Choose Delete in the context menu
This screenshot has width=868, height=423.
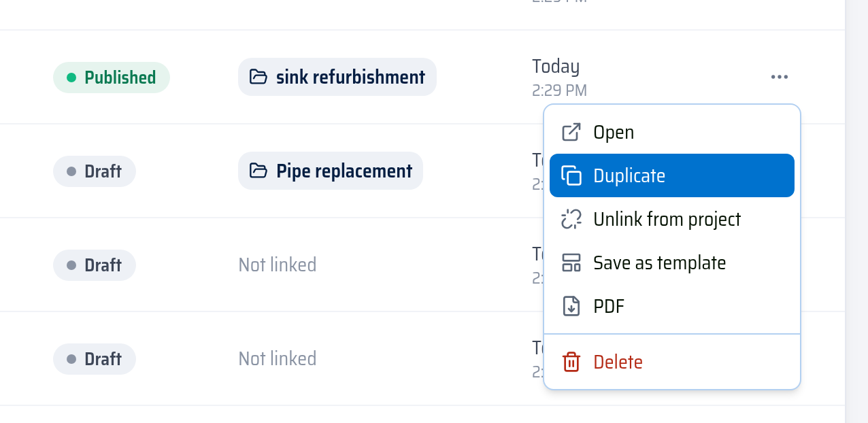[x=672, y=362]
